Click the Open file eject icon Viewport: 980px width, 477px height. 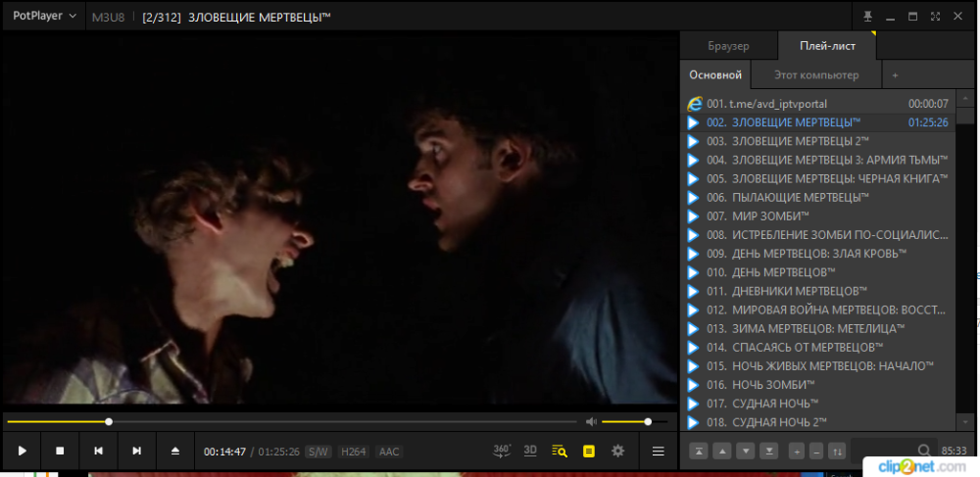175,451
